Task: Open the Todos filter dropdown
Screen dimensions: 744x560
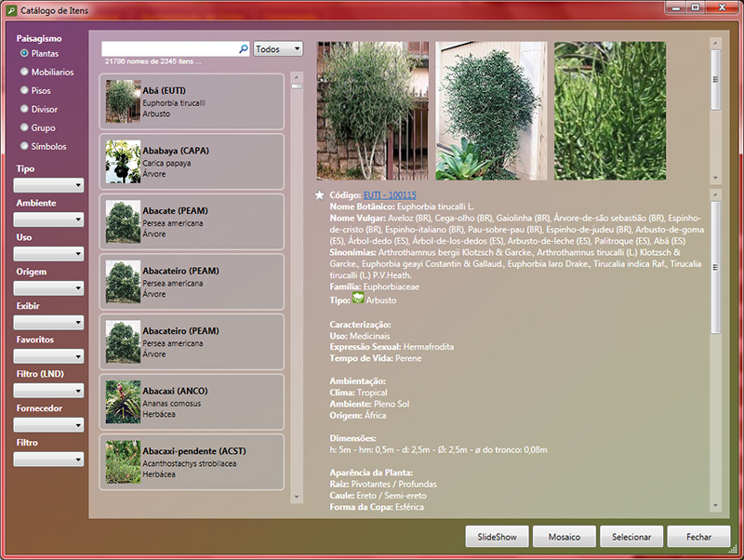Action: tap(278, 48)
